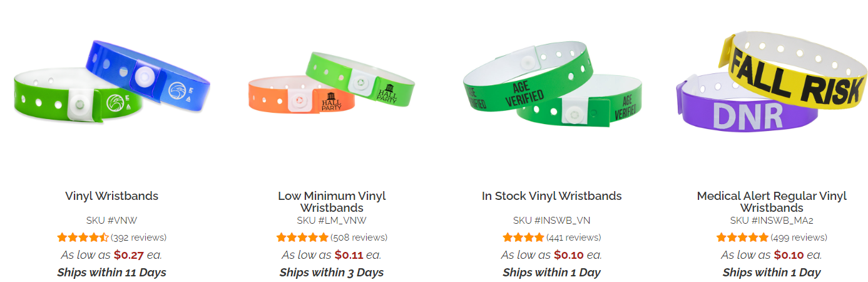Show the 499 reviews
This screenshot has width=868, height=282.
tap(799, 238)
